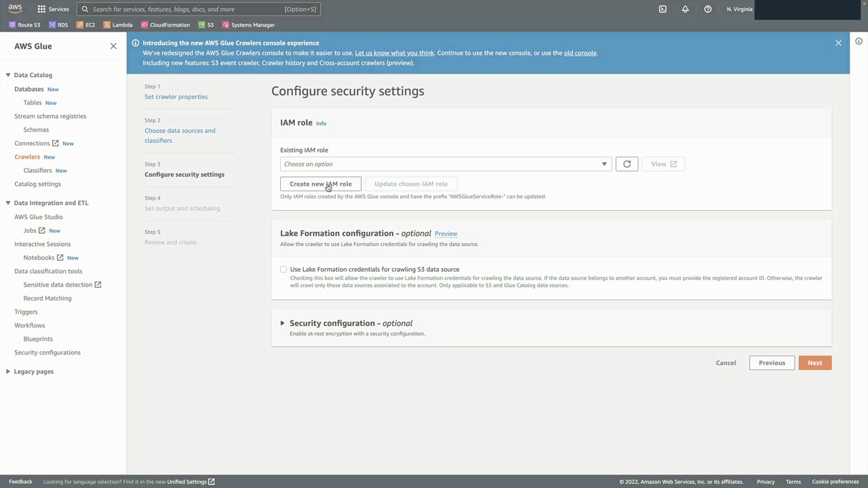The image size is (868, 488).
Task: Click the Create new IAM role button
Action: [320, 184]
